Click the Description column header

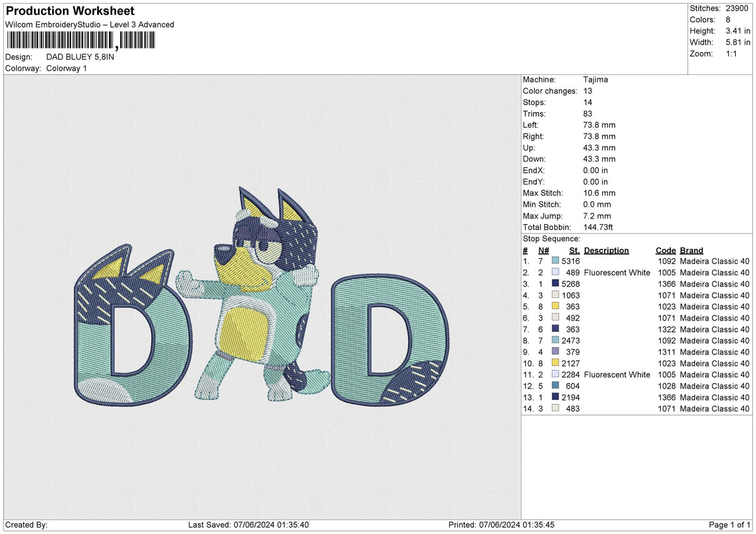coord(607,251)
